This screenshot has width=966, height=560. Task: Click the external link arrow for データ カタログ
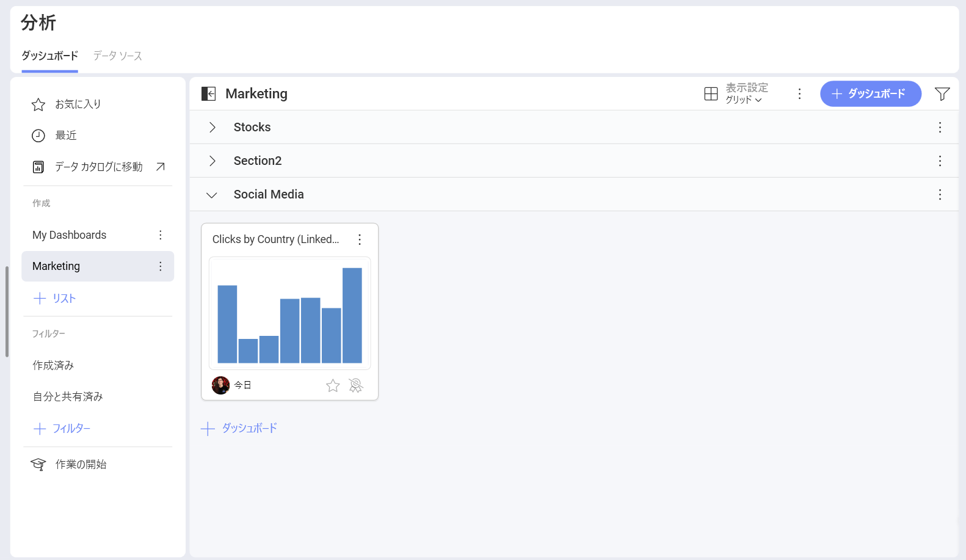(161, 167)
